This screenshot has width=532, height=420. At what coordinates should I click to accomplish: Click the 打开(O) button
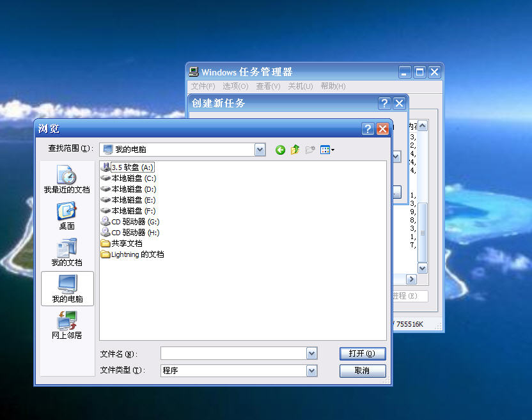click(363, 354)
